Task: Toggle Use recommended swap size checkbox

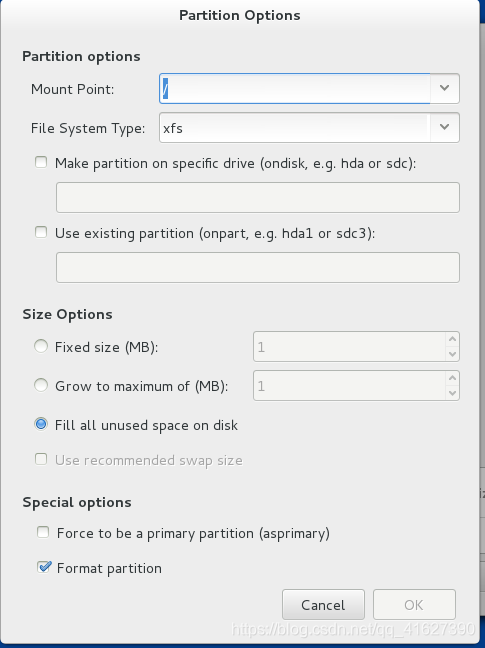Action: [x=41, y=459]
